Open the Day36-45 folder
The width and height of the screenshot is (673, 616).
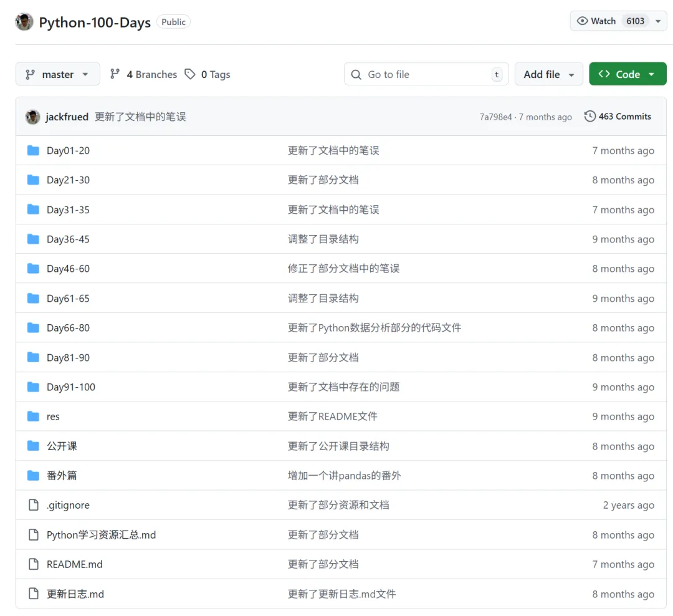click(69, 239)
